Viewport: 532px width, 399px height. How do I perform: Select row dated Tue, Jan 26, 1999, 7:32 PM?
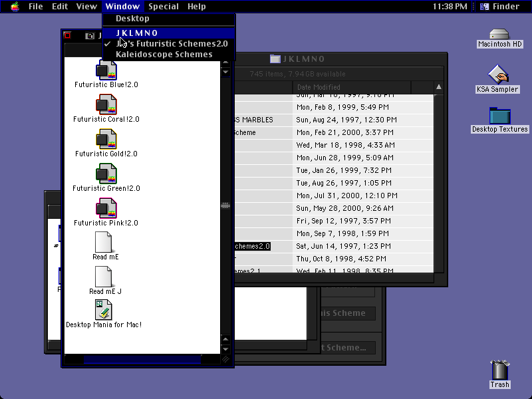334,170
